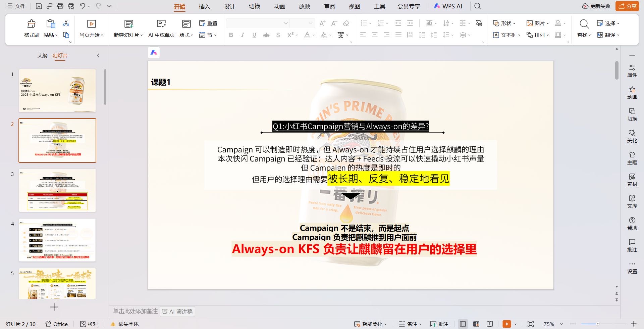The width and height of the screenshot is (644, 329).
Task: Toggle normal view button in status bar
Action: point(463,324)
